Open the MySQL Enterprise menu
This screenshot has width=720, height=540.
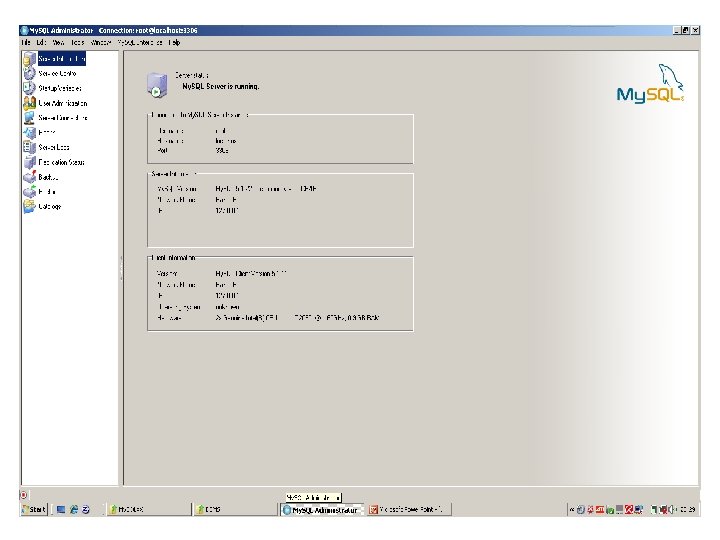tap(140, 42)
